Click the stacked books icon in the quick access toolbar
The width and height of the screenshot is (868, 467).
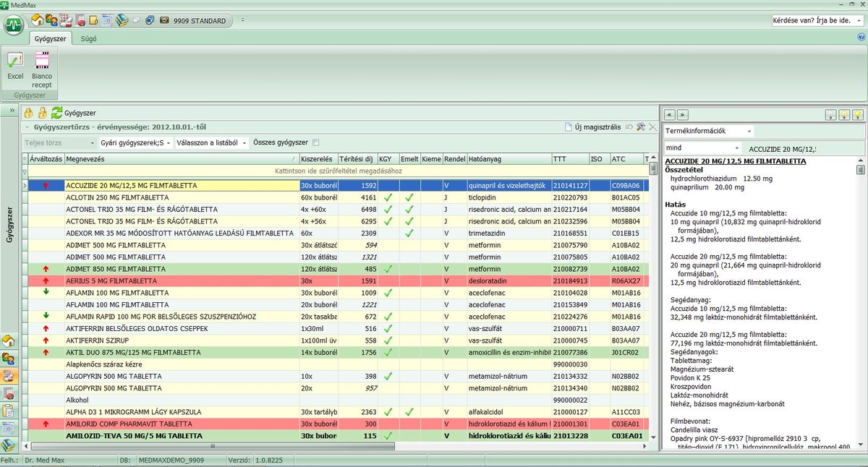pos(122,20)
